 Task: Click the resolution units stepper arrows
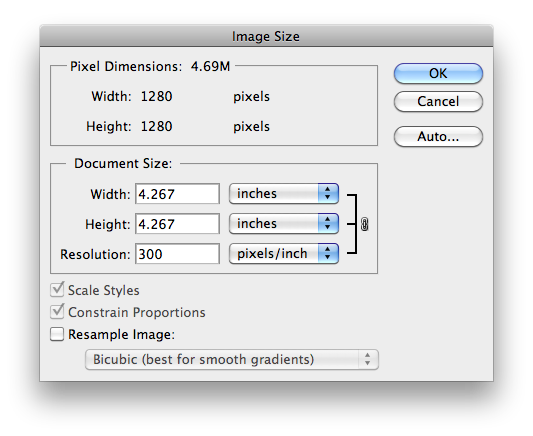pyautogui.click(x=328, y=254)
